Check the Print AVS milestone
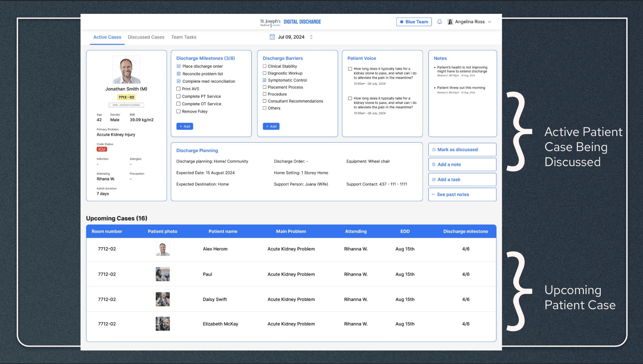The width and height of the screenshot is (643, 364). click(178, 89)
